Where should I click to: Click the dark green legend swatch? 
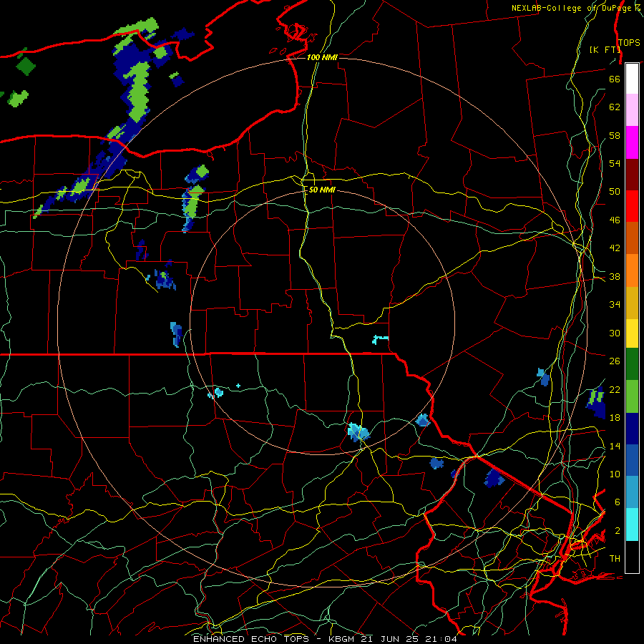click(632, 364)
